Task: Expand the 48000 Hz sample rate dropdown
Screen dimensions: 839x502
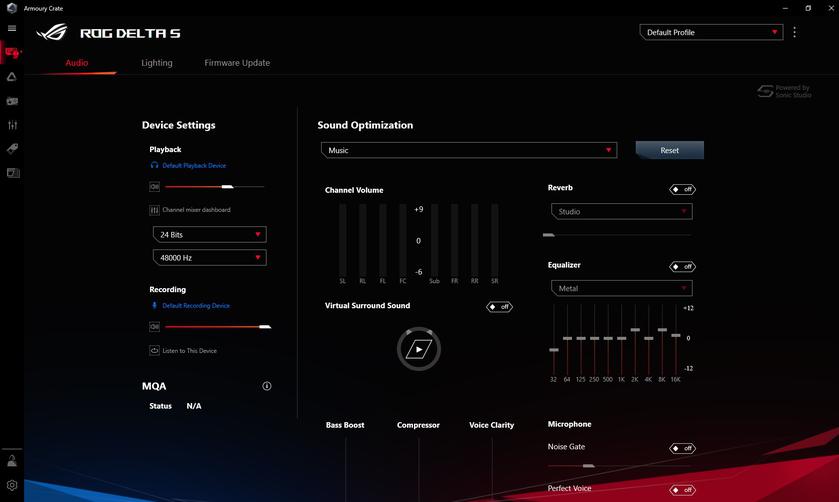Action: click(x=209, y=258)
